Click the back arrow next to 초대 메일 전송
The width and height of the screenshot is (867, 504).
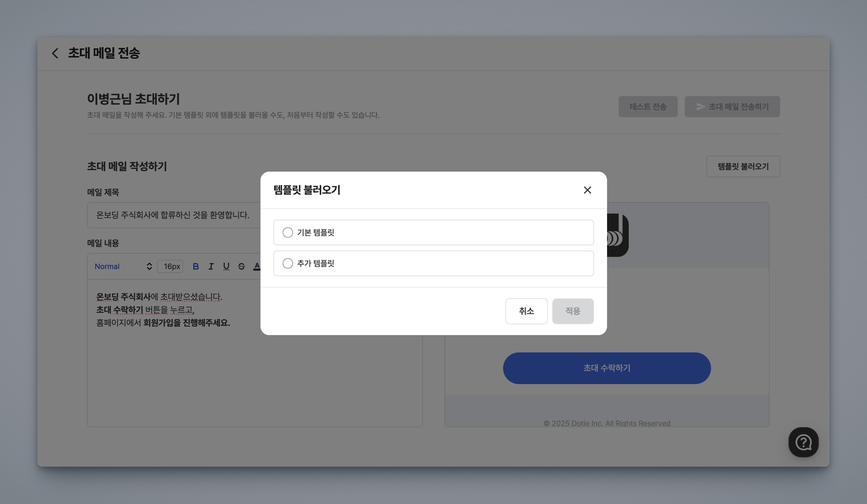pyautogui.click(x=55, y=53)
